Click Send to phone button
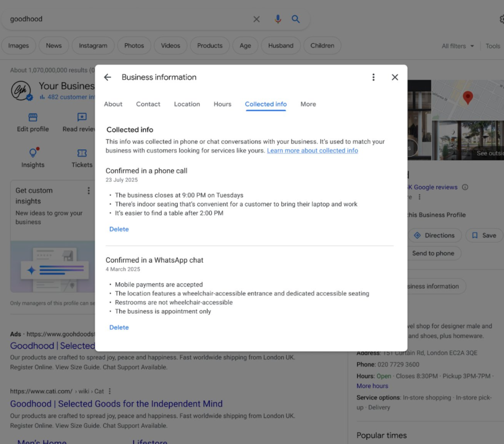The width and height of the screenshot is (504, 444). (x=433, y=253)
